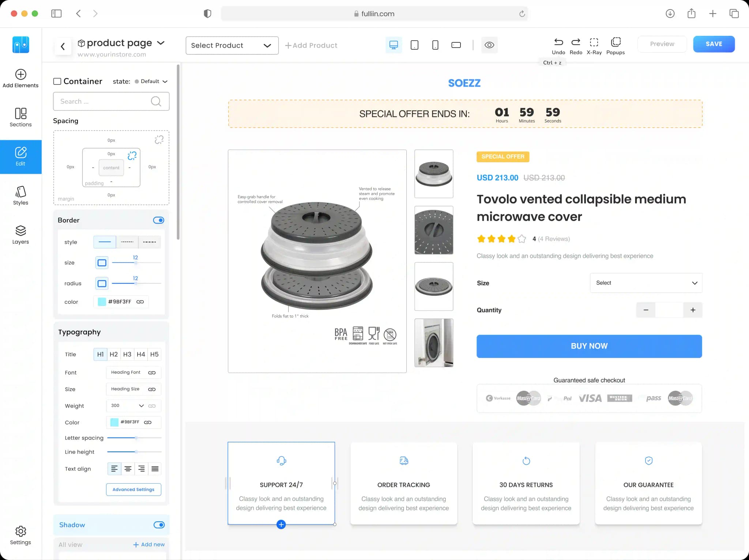
Task: Click the Fulliin logo icon
Action: (x=21, y=45)
